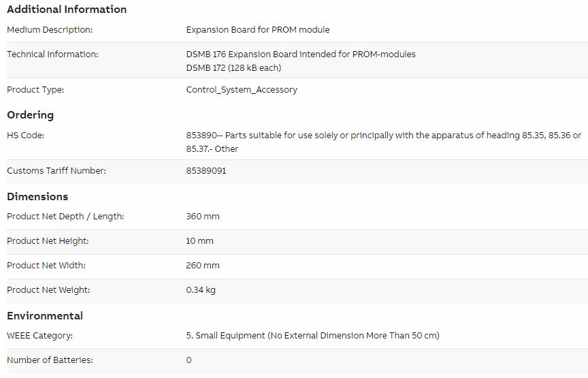The image size is (588, 378).
Task: Select the Medium Description label
Action: [50, 30]
